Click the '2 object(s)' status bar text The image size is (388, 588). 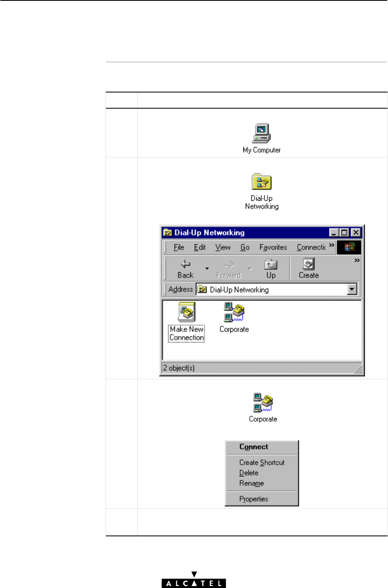tap(179, 368)
